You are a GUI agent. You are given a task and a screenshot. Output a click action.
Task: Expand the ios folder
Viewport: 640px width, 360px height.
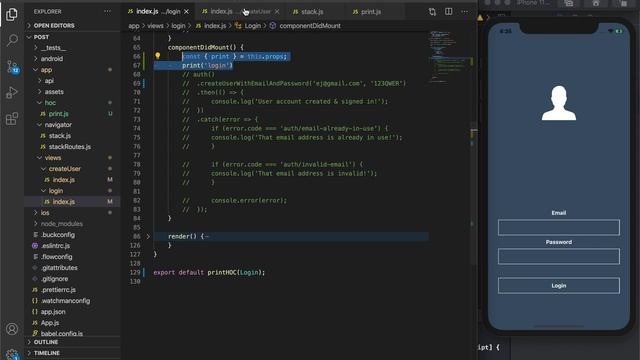point(45,213)
